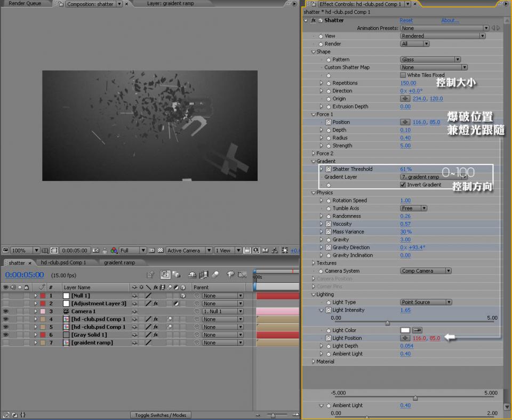Click the take snapshot camera icon
The image size is (512, 420).
[x=95, y=250]
